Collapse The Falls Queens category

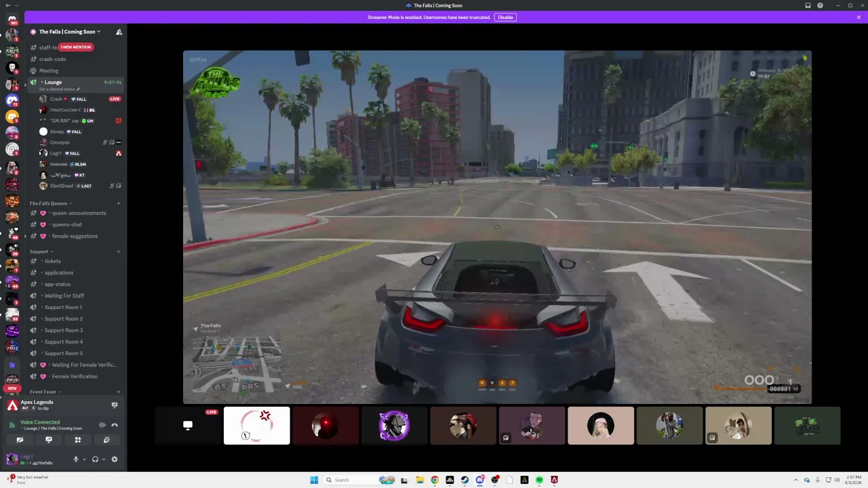tap(50, 203)
